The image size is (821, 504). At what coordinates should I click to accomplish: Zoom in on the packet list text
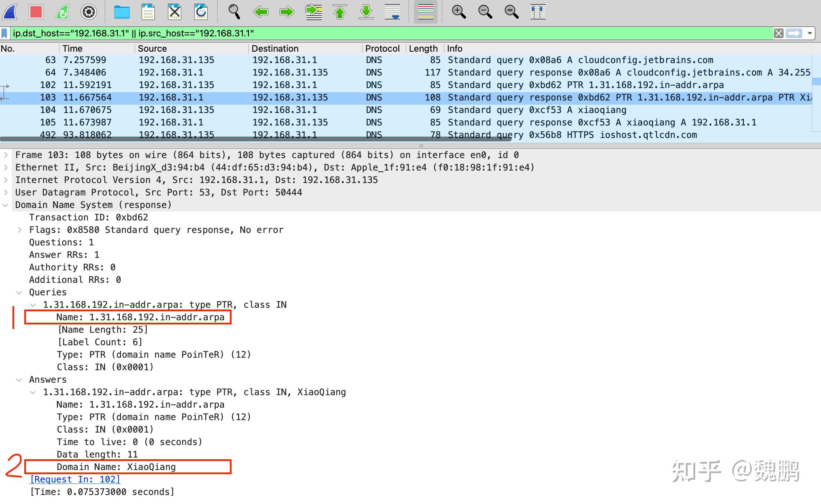459,12
